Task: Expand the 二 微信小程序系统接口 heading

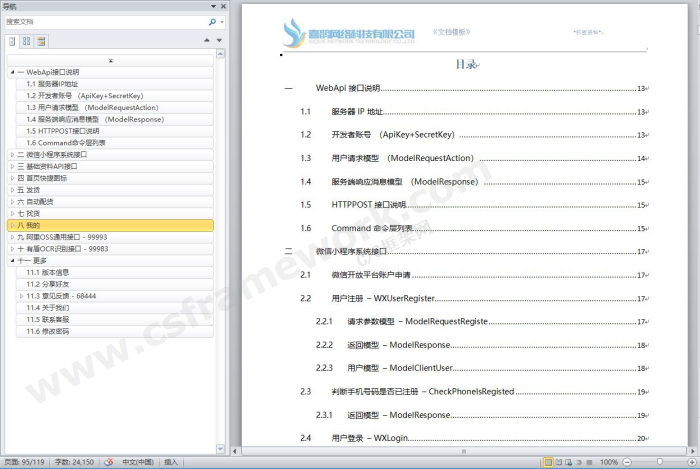Action: point(11,155)
